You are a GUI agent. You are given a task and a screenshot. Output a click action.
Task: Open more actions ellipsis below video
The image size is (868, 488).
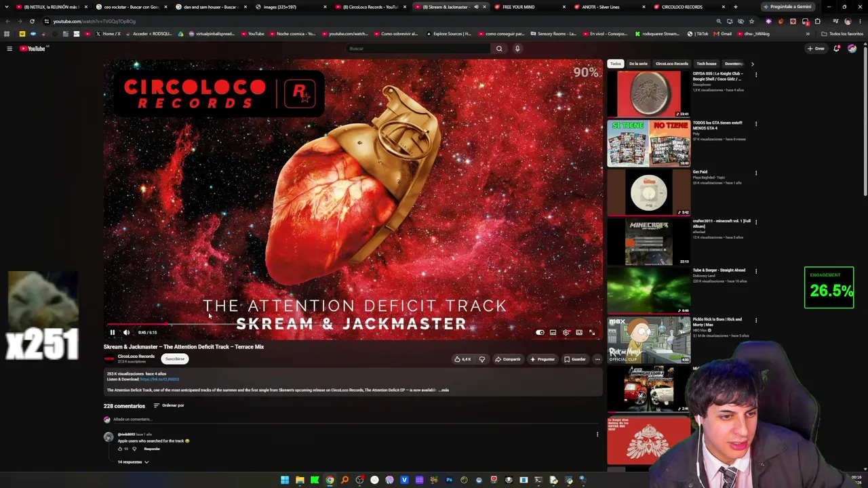(x=597, y=359)
